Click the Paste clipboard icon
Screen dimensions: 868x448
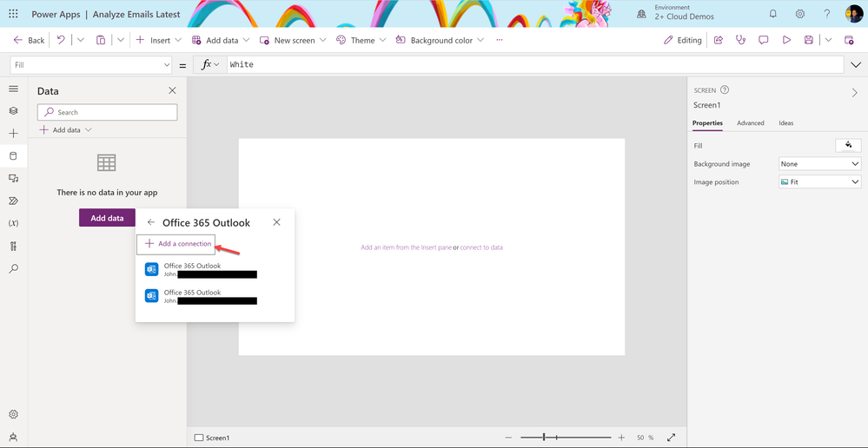coord(100,40)
